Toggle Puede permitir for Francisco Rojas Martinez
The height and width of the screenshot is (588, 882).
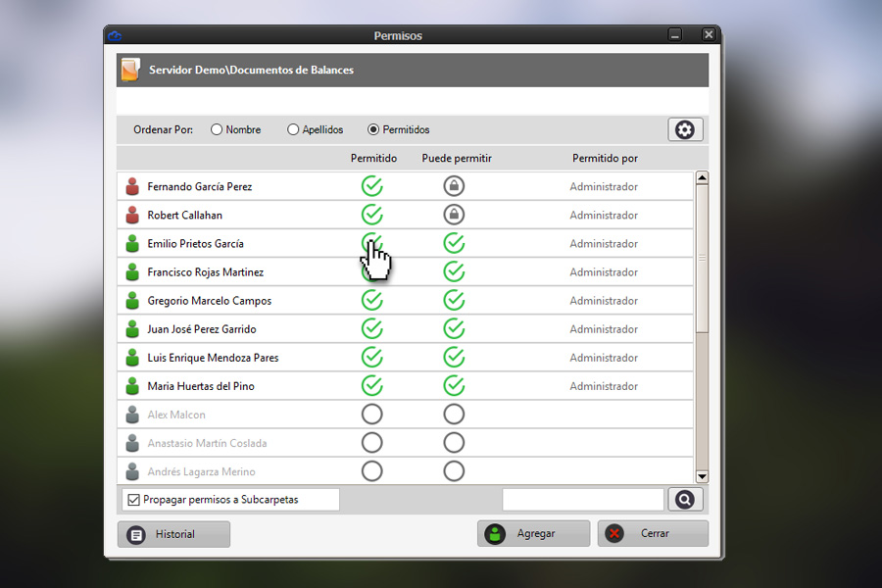(454, 271)
